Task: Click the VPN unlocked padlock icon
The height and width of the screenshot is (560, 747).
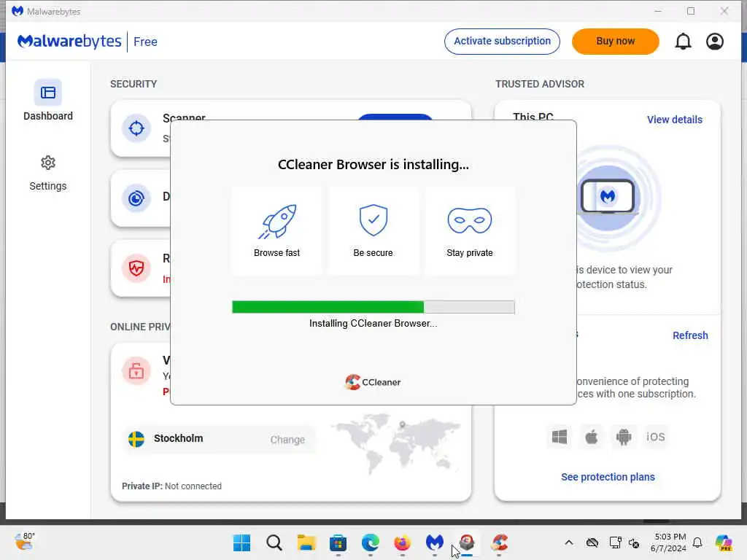Action: click(136, 370)
